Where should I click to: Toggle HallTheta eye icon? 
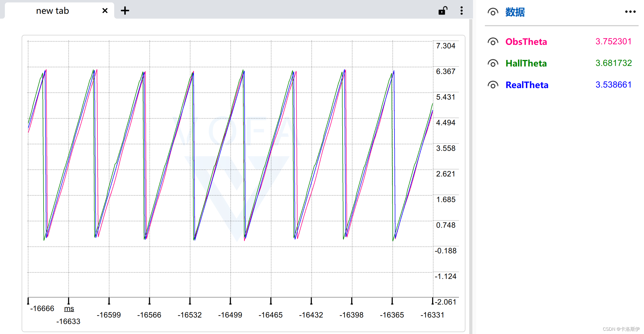[x=493, y=64]
